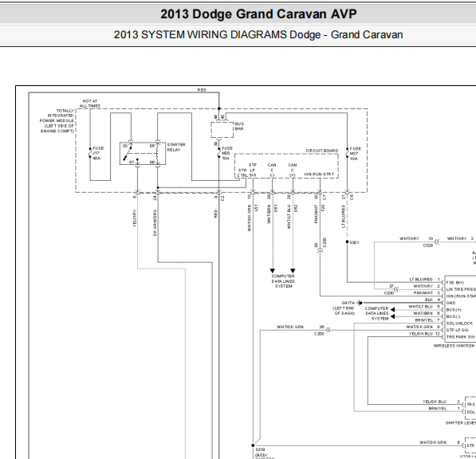Click the 'TOTALLY INTEGRATED POWER MODULE' label

(57, 121)
